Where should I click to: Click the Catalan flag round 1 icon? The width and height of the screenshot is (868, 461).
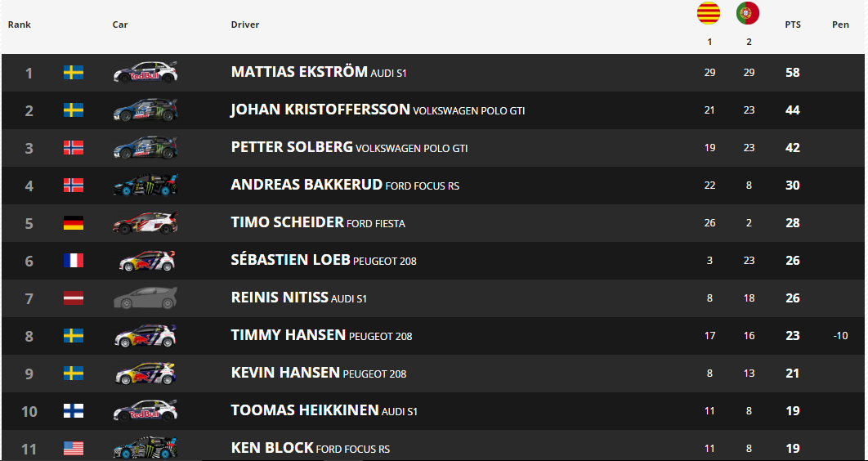pyautogui.click(x=708, y=13)
